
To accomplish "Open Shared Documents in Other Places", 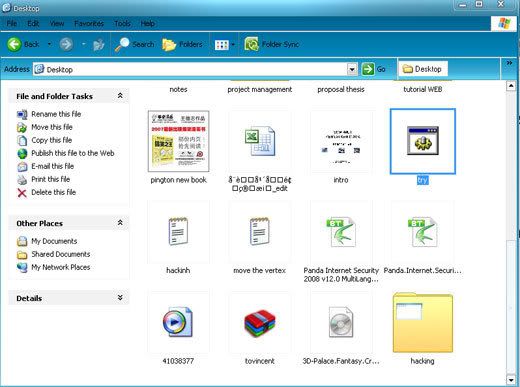I will tap(61, 254).
